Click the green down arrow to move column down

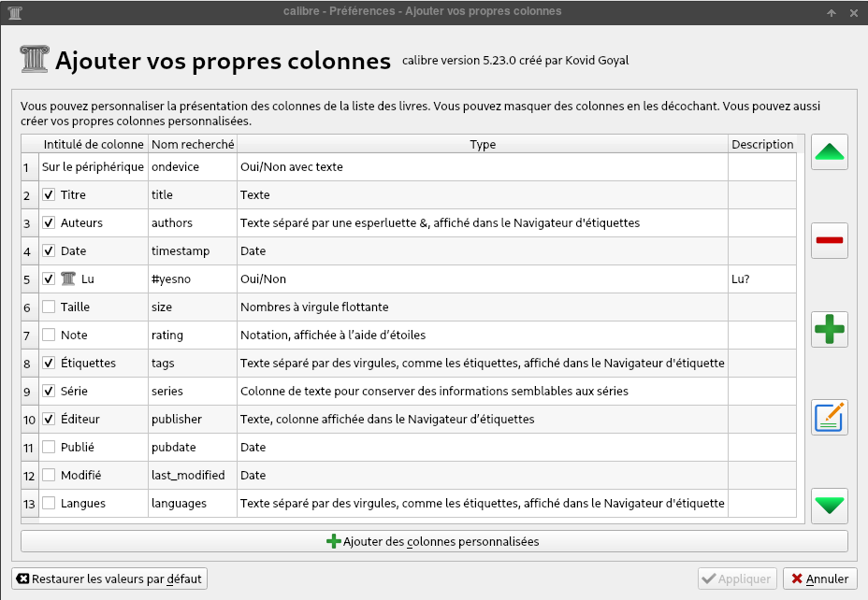830,506
